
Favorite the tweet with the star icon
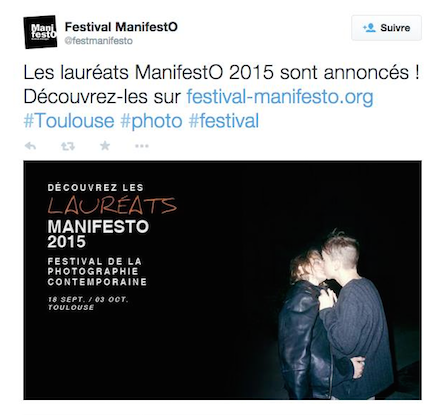point(105,146)
